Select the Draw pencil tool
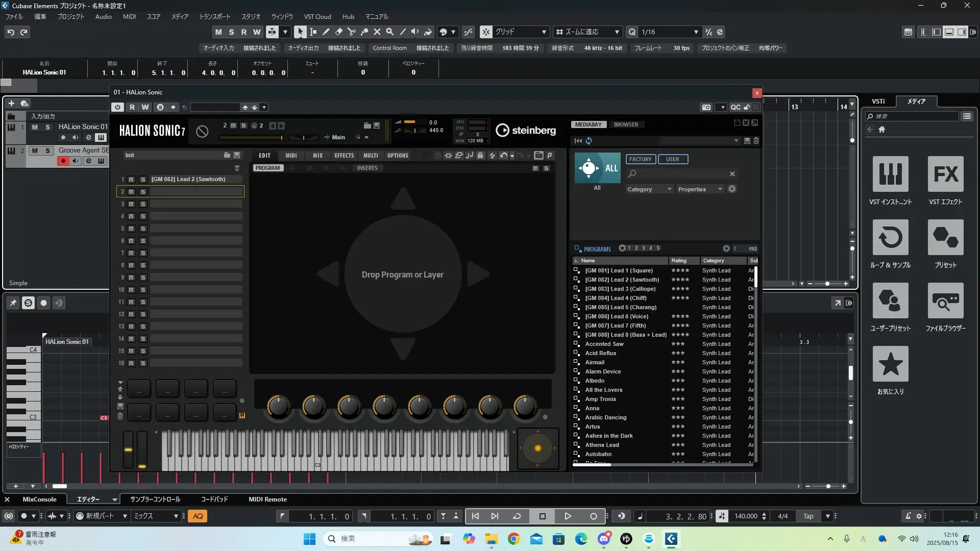The width and height of the screenshot is (980, 551). [x=326, y=32]
